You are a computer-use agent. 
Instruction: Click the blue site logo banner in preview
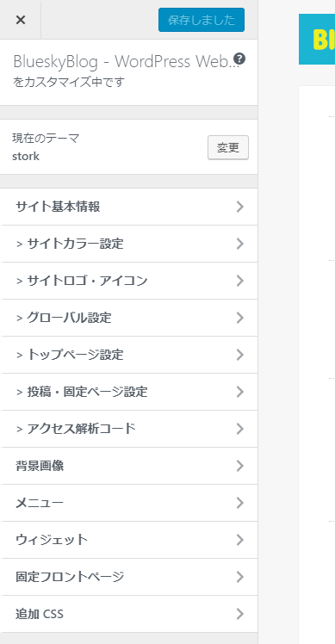click(317, 39)
